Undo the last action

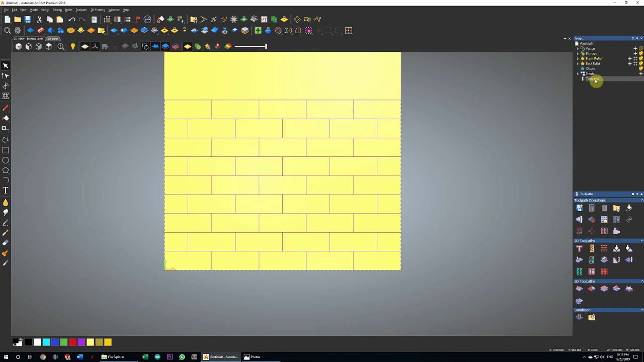[72, 19]
